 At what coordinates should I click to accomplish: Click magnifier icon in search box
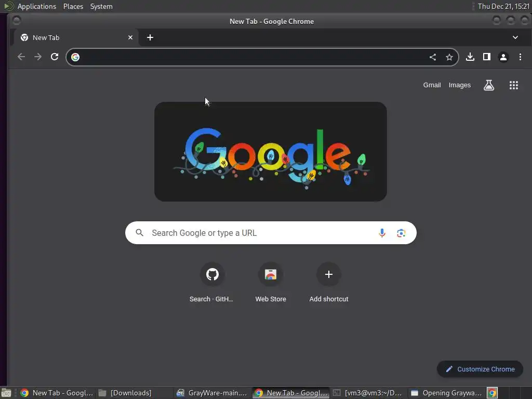(x=139, y=233)
